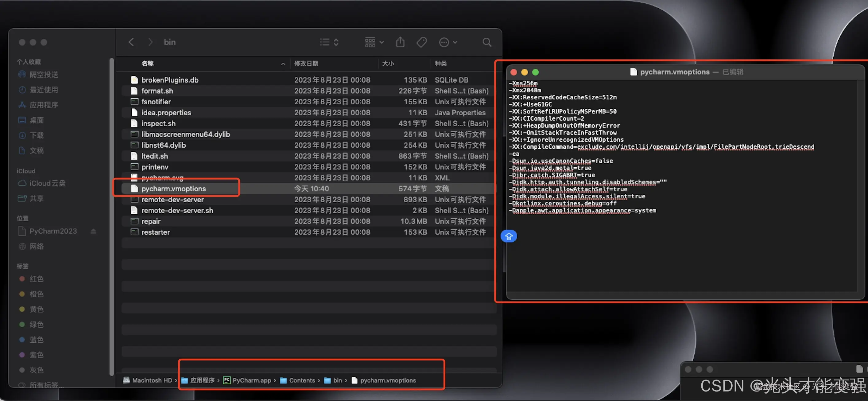The width and height of the screenshot is (868, 401).
Task: Select 下载 in the sidebar
Action: pyautogui.click(x=37, y=135)
